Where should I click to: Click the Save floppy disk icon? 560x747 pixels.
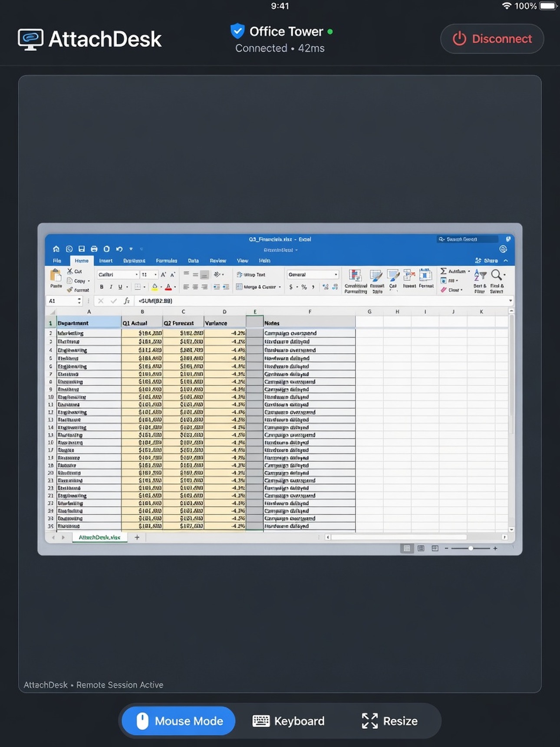pos(81,249)
